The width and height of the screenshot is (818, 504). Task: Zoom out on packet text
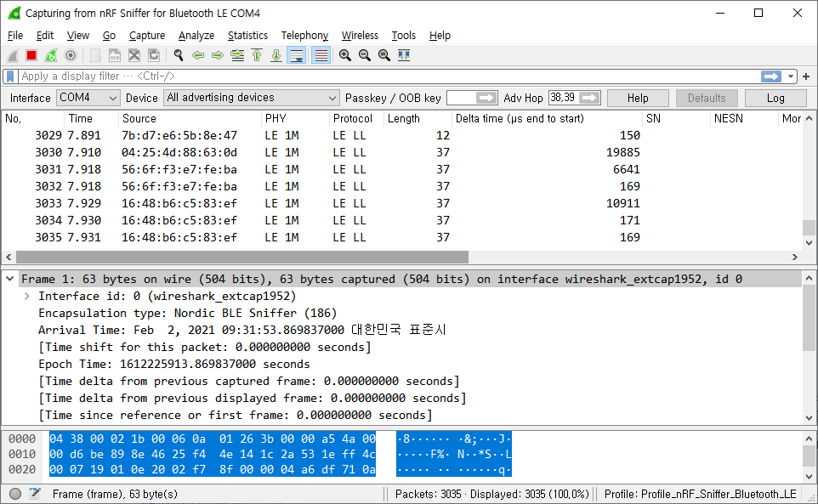(x=365, y=55)
